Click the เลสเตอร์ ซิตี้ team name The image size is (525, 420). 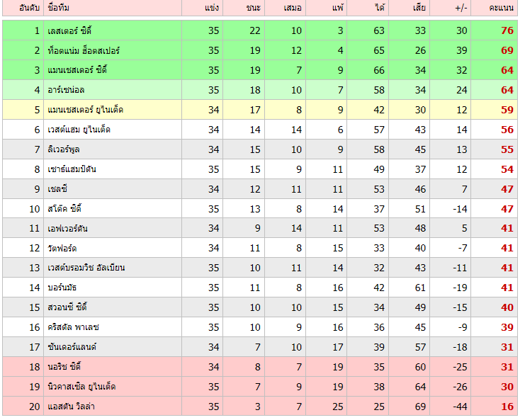[70, 31]
